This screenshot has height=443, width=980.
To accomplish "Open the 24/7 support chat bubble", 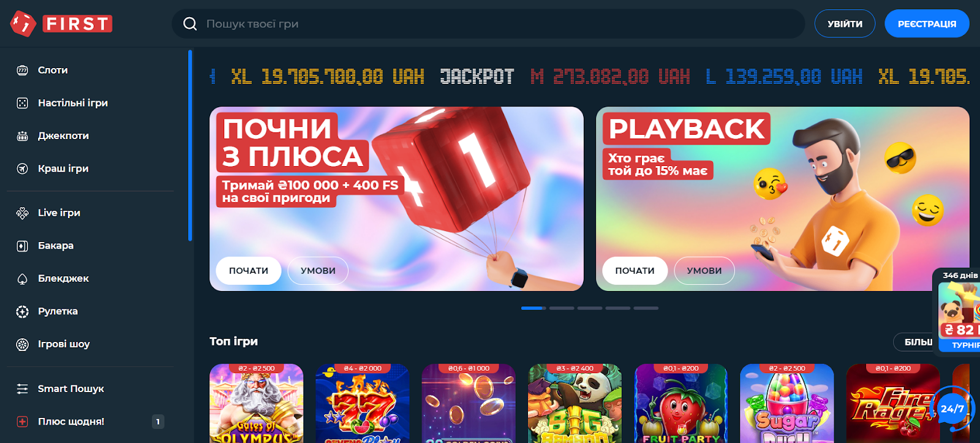I will [952, 408].
